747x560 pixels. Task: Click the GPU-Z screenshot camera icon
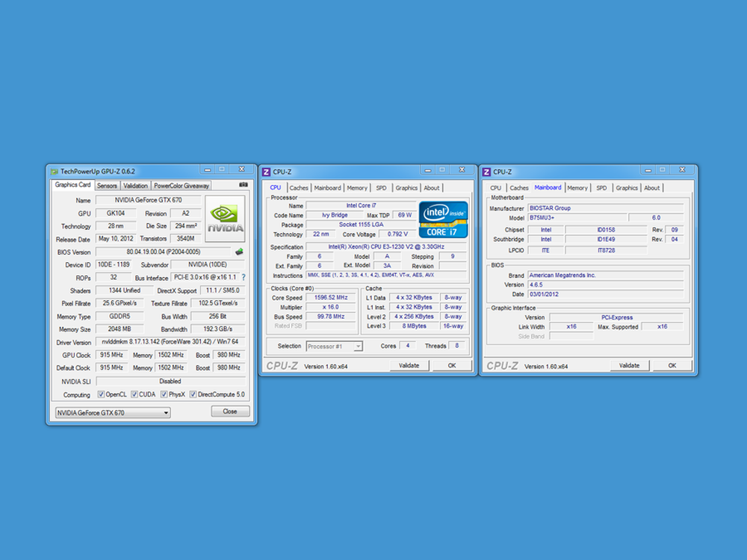244,184
